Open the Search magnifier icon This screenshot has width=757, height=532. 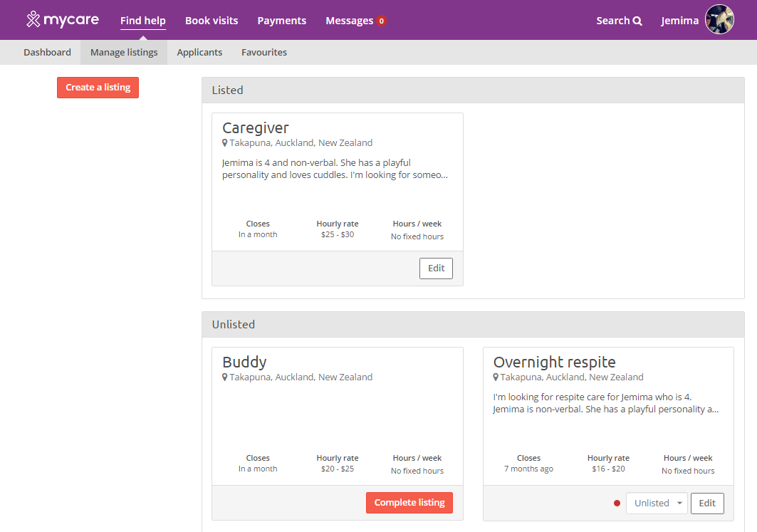coord(637,21)
